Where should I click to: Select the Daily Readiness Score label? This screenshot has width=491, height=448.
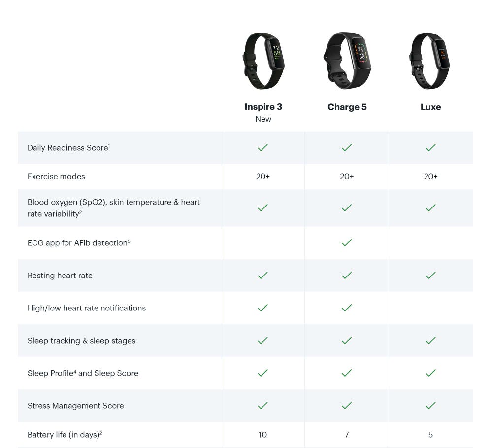[x=68, y=148]
